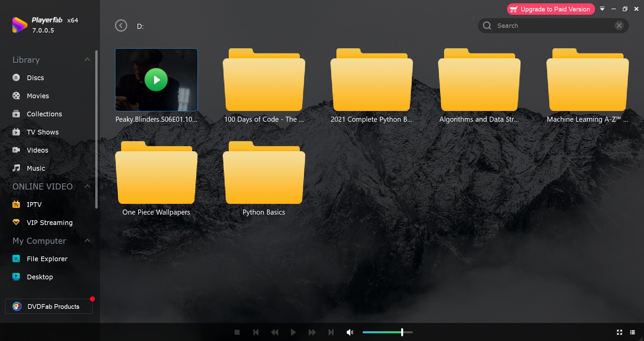Open the 100 Days of Code folder
This screenshot has height=341, width=644.
pyautogui.click(x=264, y=80)
